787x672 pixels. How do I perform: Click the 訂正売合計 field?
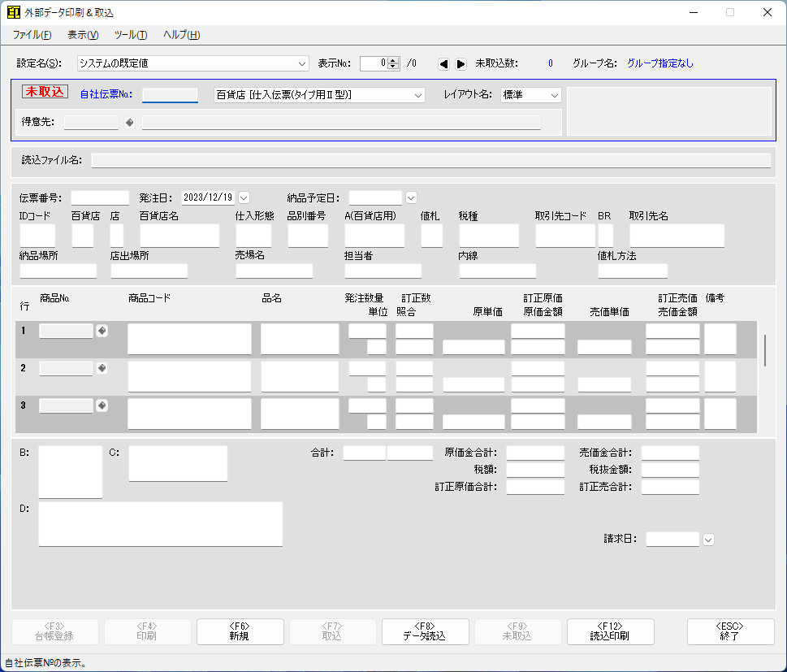[x=671, y=488]
